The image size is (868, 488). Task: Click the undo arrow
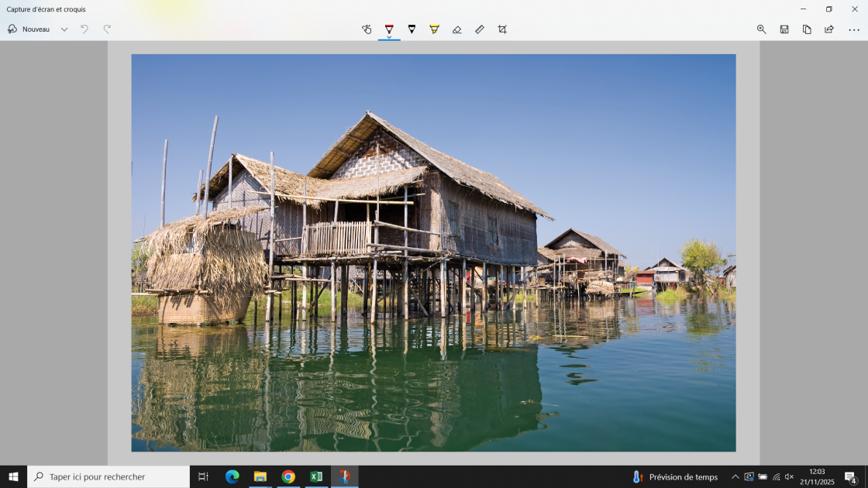coord(84,29)
